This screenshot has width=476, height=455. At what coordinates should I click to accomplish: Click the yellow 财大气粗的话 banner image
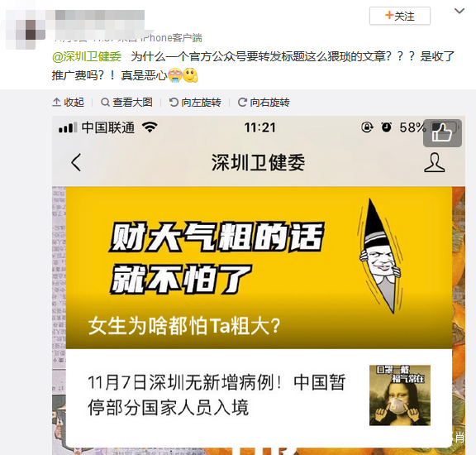(259, 267)
